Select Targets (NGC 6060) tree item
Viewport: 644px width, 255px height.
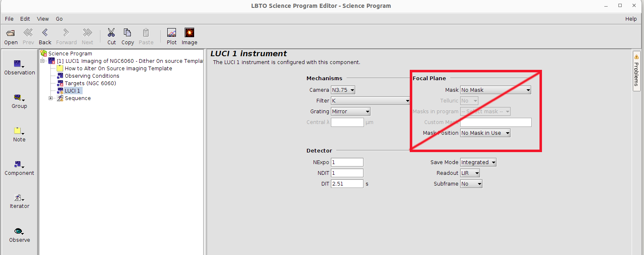pyautogui.click(x=90, y=83)
